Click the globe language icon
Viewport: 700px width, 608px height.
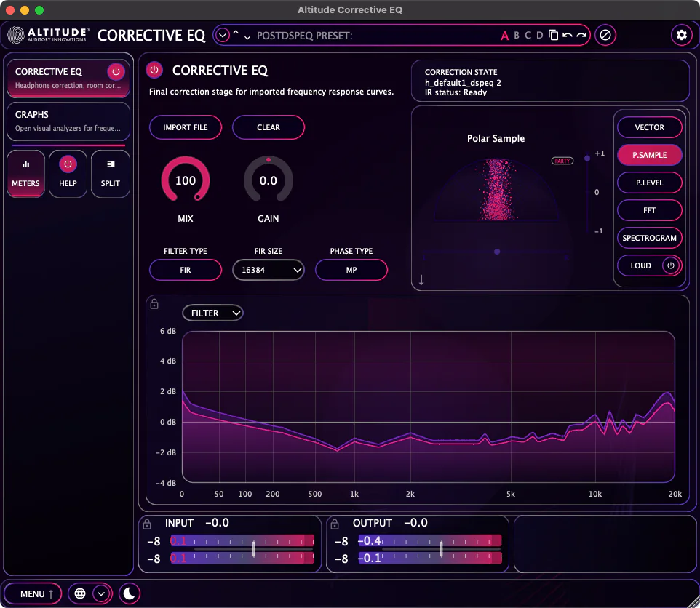(80, 593)
